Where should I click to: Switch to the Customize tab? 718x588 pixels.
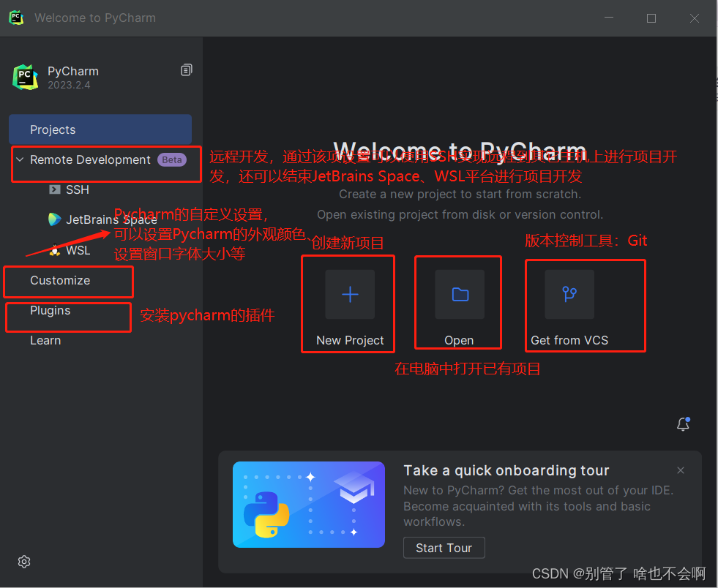pyautogui.click(x=60, y=281)
